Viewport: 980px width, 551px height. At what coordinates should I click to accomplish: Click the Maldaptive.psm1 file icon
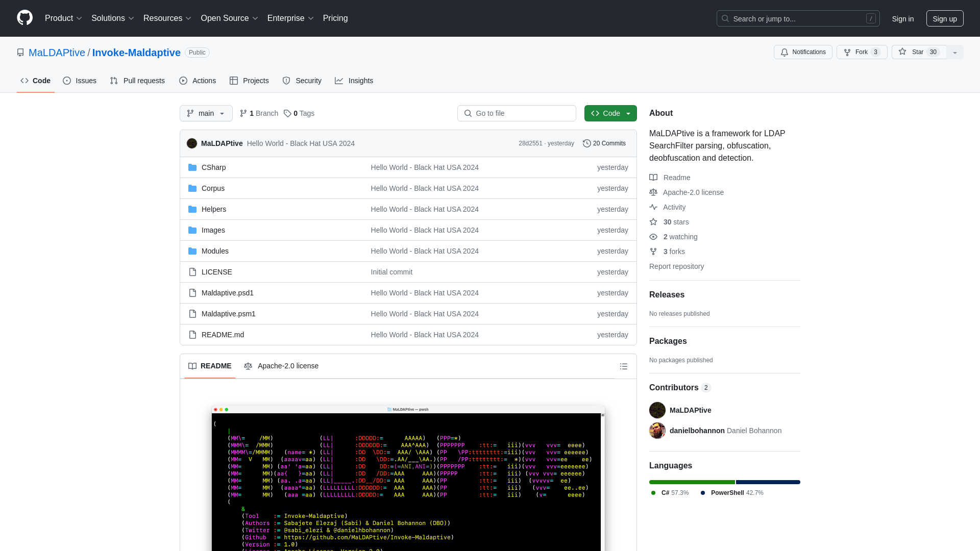[192, 314]
